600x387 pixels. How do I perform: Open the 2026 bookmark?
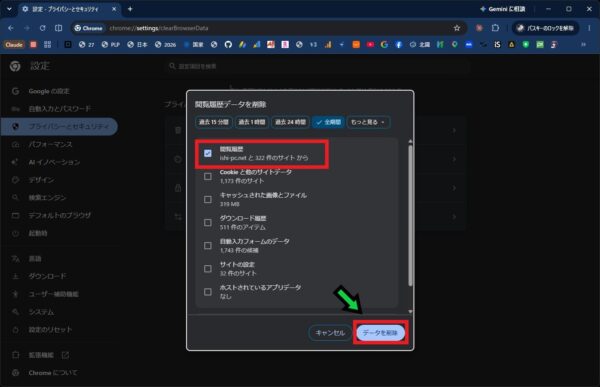pos(165,45)
